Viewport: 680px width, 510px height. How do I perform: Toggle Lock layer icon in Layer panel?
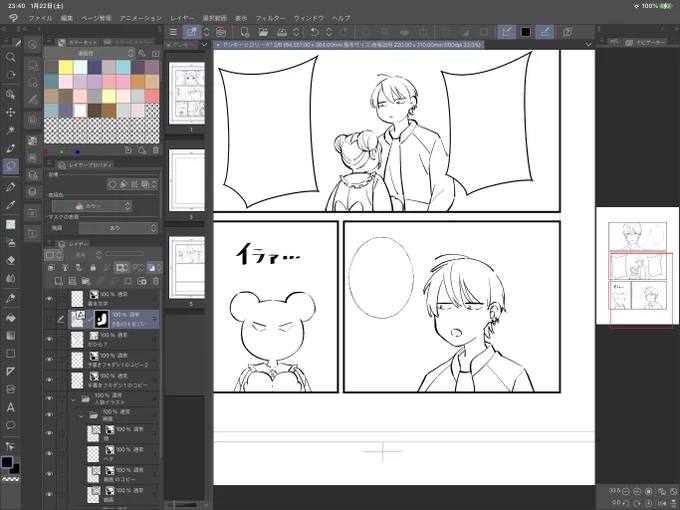pyautogui.click(x=93, y=268)
